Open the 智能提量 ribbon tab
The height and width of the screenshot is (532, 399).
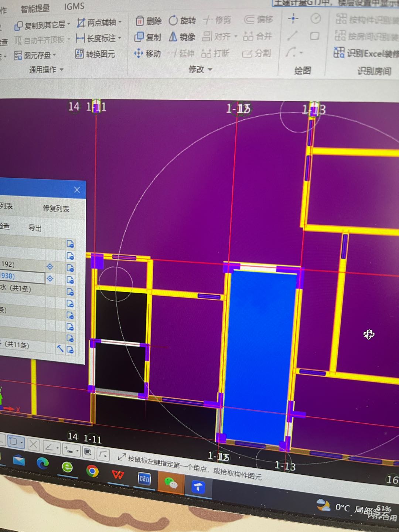[35, 8]
